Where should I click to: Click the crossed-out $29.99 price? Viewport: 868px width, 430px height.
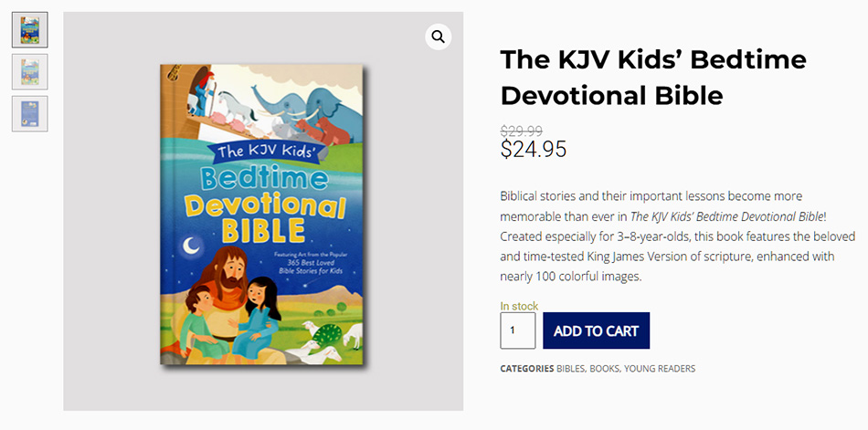pyautogui.click(x=521, y=131)
